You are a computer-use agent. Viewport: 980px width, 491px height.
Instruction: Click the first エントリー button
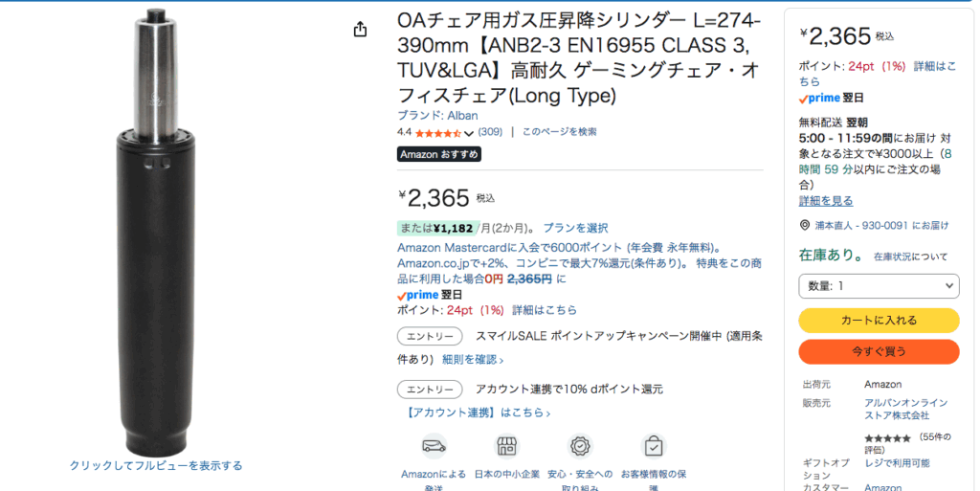(430, 336)
